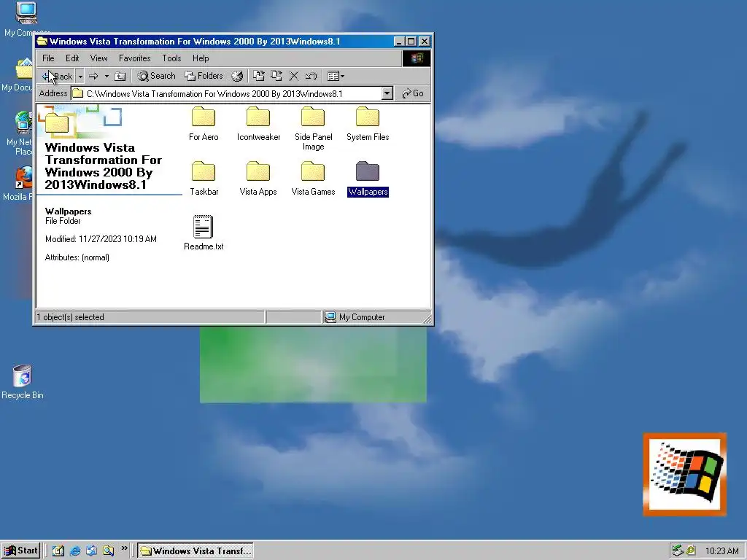
Task: Select the Readme.txt file
Action: (x=204, y=233)
